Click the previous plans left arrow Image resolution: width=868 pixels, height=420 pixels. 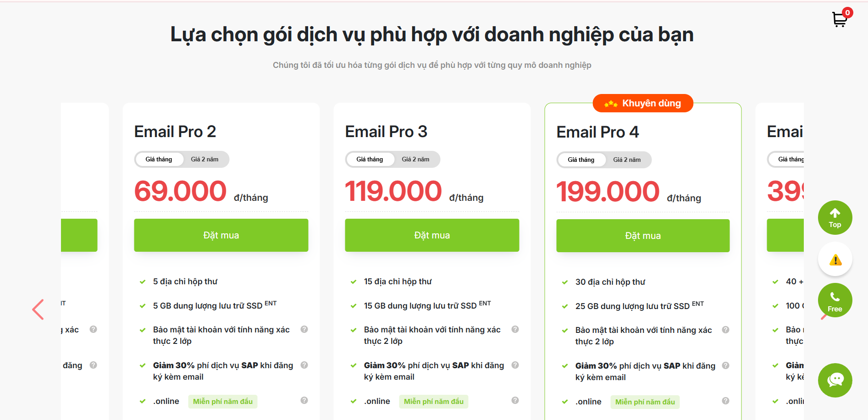click(38, 309)
